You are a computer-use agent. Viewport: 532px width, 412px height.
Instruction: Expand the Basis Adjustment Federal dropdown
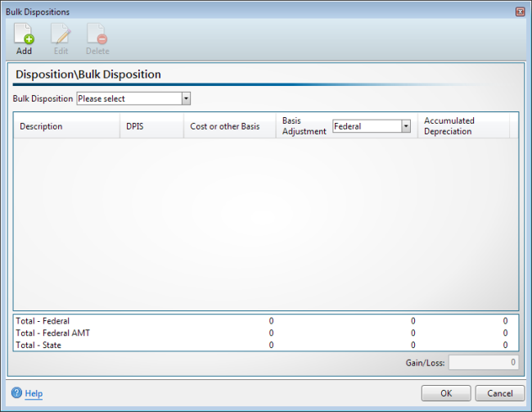coord(406,126)
